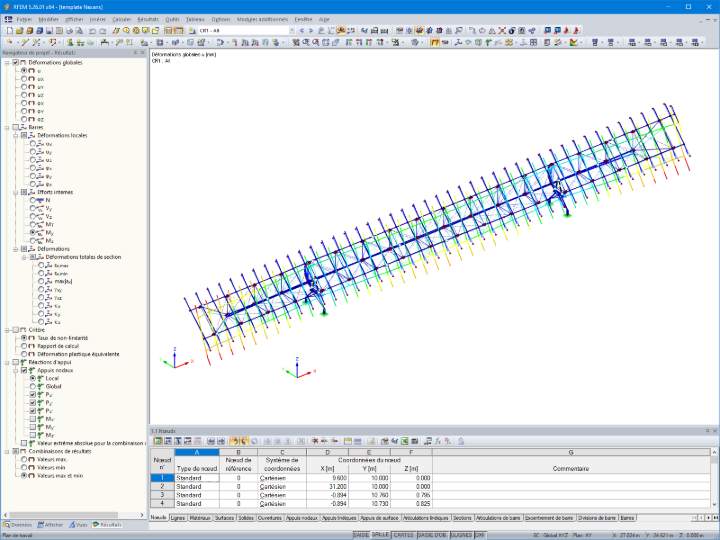The image size is (720, 540).
Task: Click the table view toggle icon
Action: [x=179, y=31]
